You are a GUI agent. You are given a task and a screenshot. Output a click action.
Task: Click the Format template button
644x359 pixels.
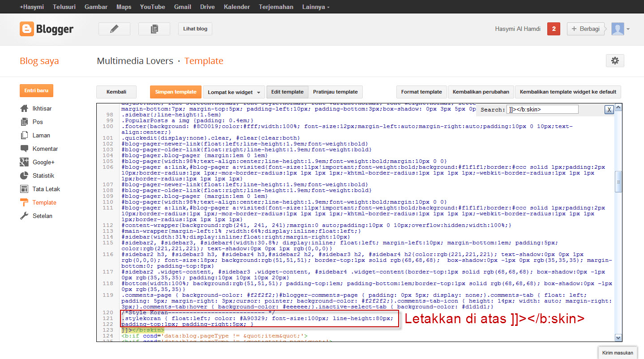click(x=421, y=92)
